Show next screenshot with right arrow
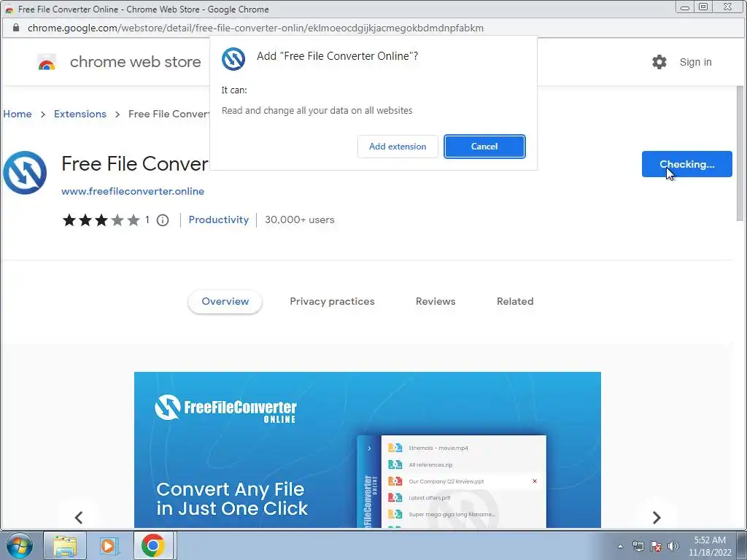Viewport: 747px width, 560px height. [x=657, y=517]
